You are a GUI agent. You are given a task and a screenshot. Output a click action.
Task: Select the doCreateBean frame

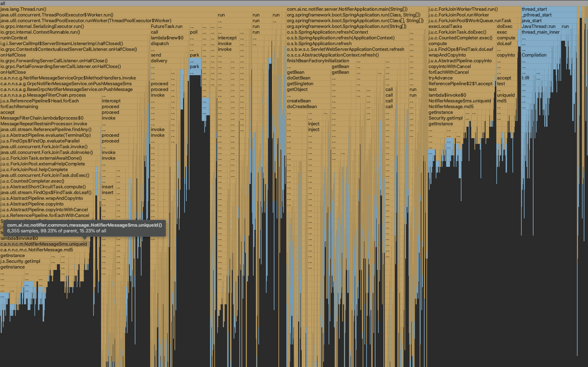click(x=309, y=106)
